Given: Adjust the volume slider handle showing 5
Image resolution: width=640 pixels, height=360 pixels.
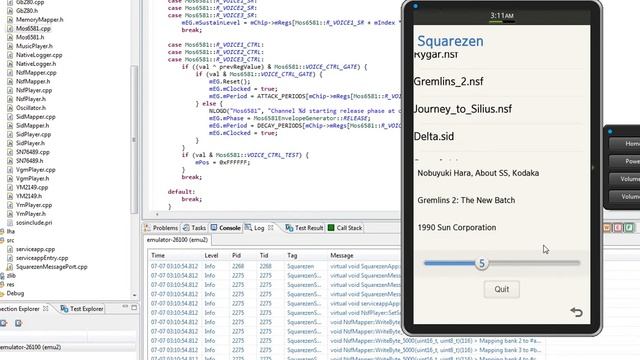Looking at the screenshot, I should tap(482, 263).
